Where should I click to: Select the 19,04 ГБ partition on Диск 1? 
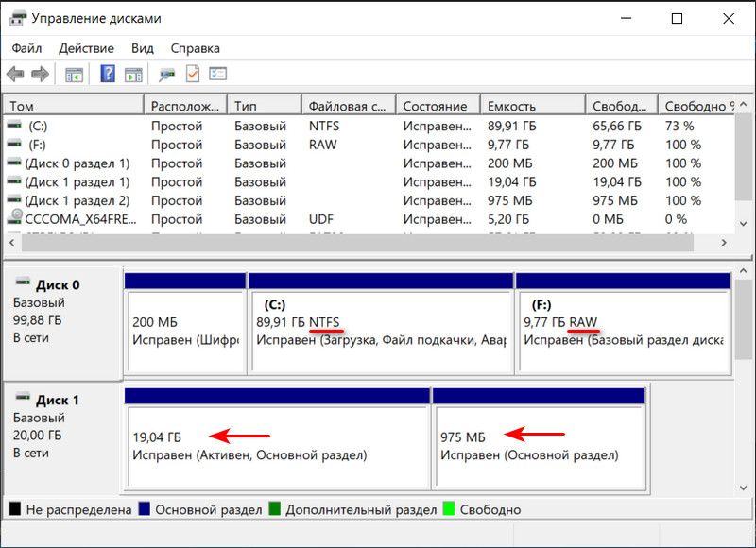pos(276,444)
